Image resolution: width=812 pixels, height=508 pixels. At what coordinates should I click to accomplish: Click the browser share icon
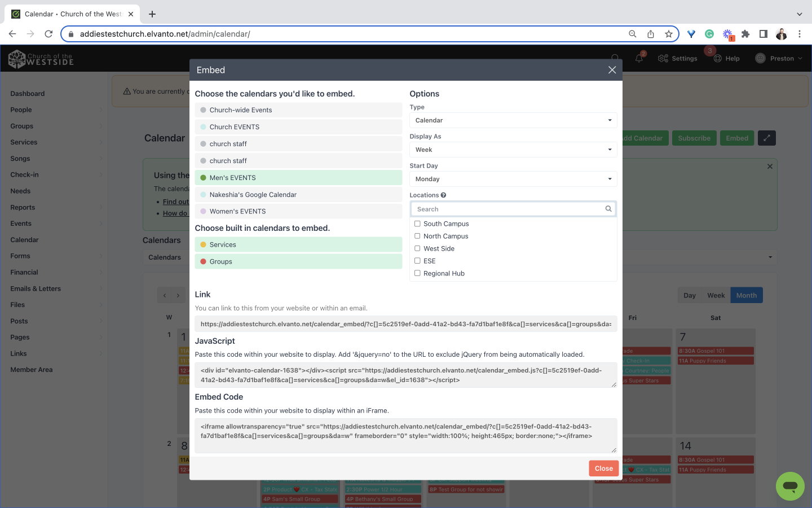(x=651, y=34)
